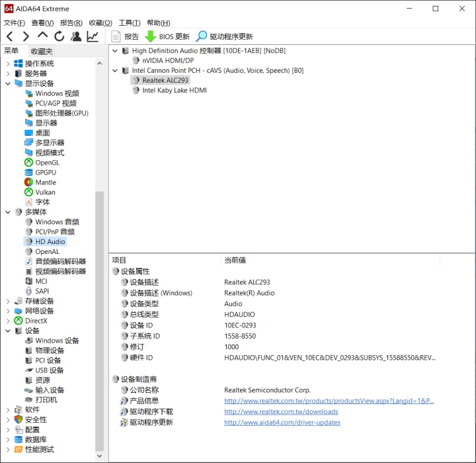Screen dimensions: 476x463
Task: Collapse the High Definition Audio 控制器 node
Action: [115, 51]
